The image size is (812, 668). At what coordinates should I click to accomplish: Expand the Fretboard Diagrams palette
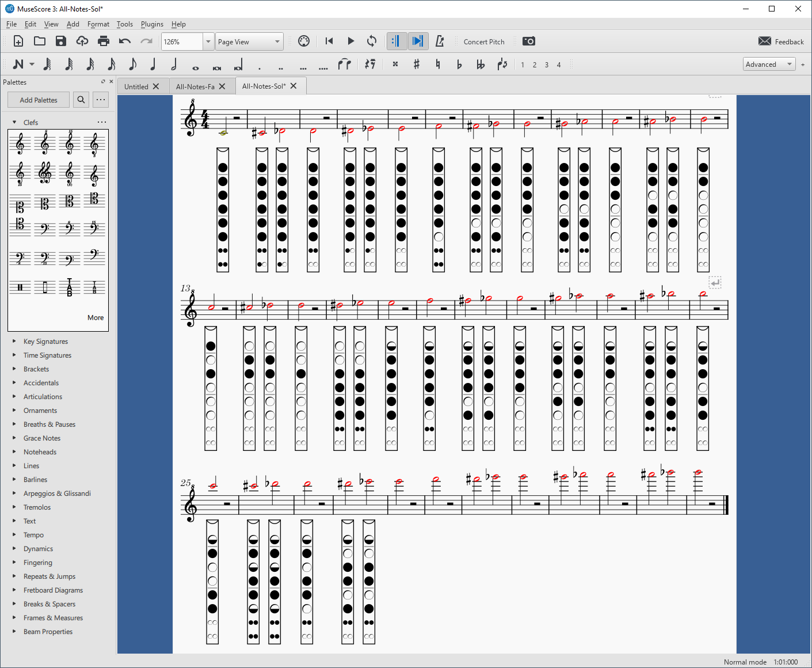coord(14,590)
